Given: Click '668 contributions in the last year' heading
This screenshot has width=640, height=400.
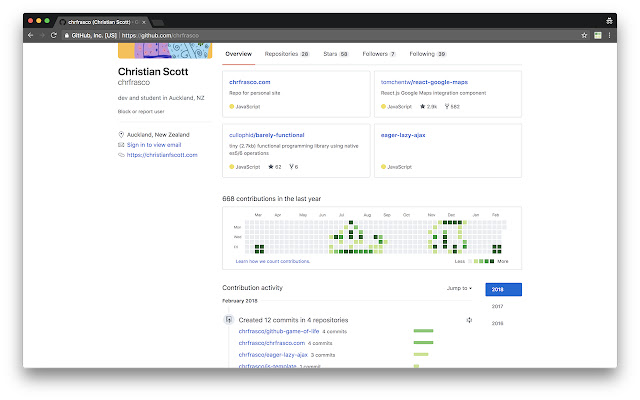Looking at the screenshot, I should pyautogui.click(x=271, y=199).
